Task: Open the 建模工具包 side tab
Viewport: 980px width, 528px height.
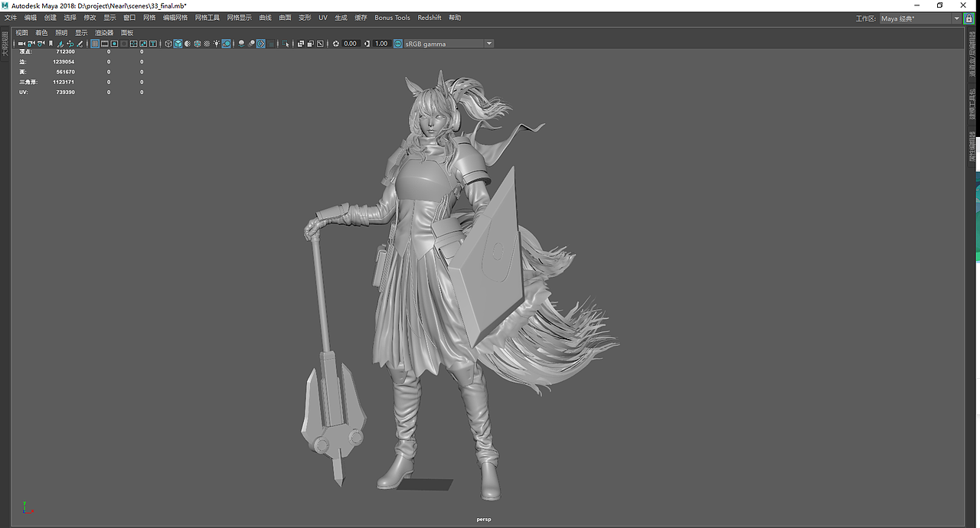Action: (x=972, y=103)
